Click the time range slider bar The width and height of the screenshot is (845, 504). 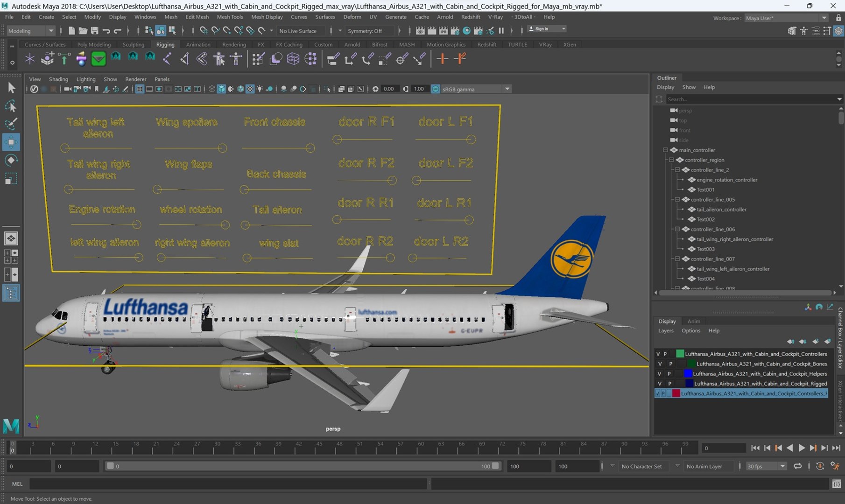point(303,466)
